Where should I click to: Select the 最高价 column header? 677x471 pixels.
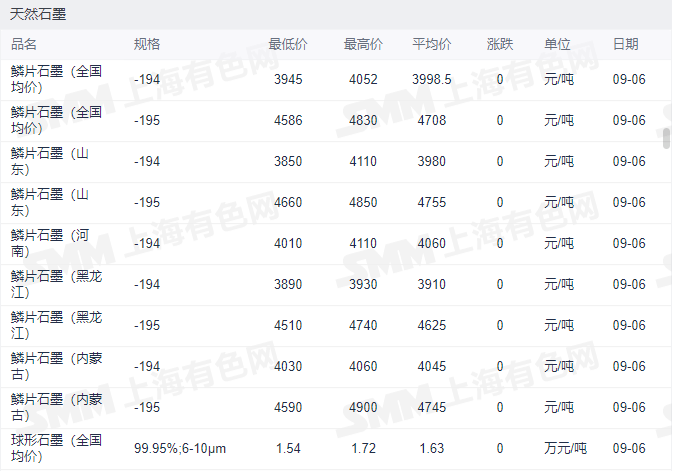[363, 44]
